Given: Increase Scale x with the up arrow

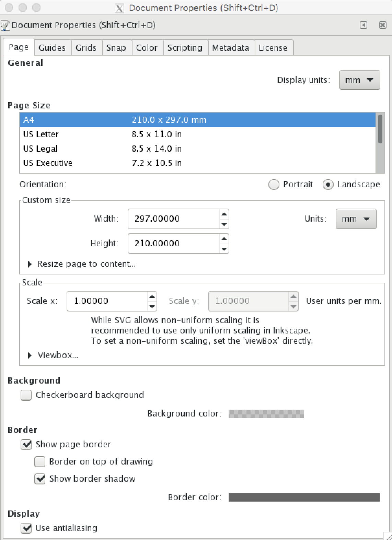Looking at the screenshot, I should click(152, 296).
